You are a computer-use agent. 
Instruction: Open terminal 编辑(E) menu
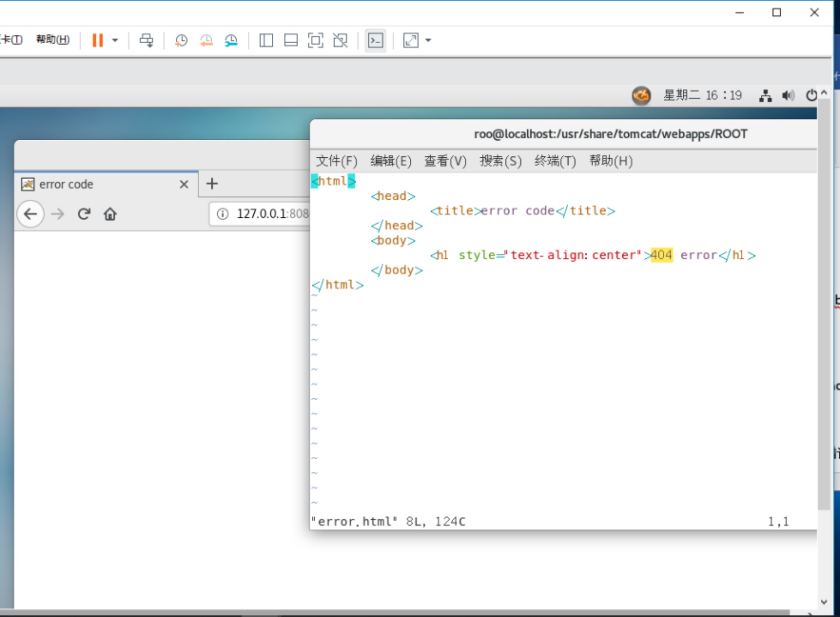391,161
